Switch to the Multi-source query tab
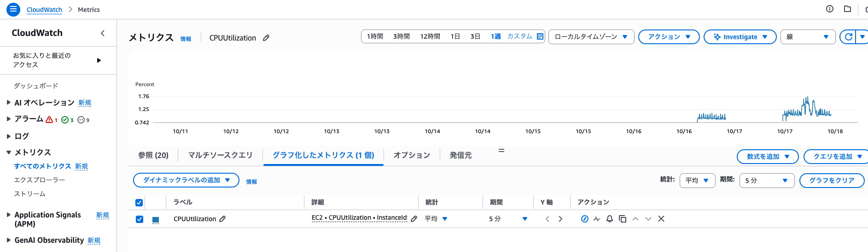The image size is (868, 252). tap(220, 155)
